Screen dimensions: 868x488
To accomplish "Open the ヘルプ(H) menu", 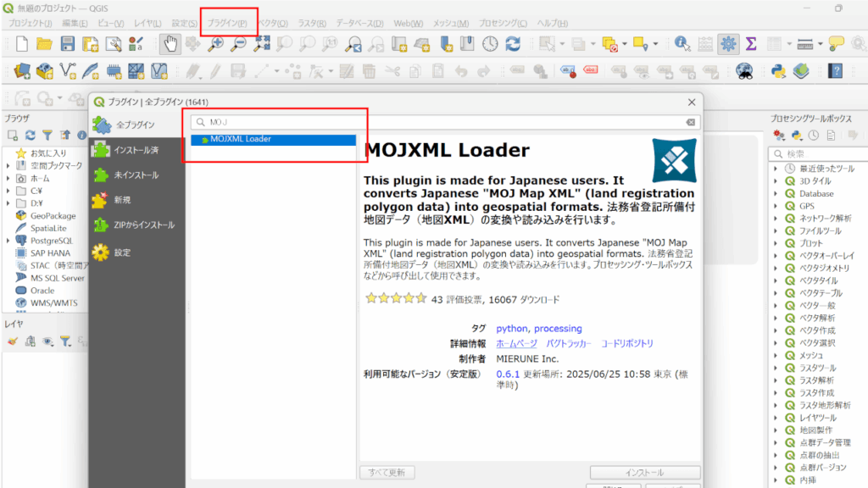I will click(552, 23).
